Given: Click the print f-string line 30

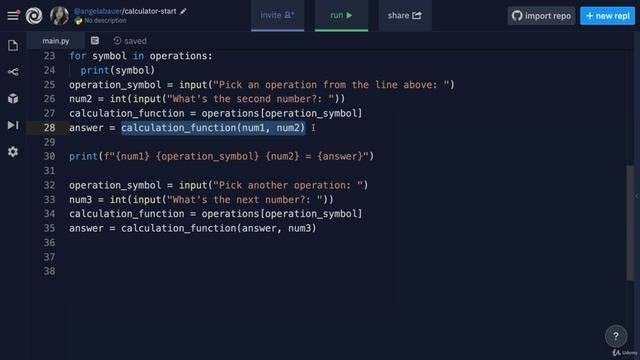Looking at the screenshot, I should pyautogui.click(x=221, y=156).
